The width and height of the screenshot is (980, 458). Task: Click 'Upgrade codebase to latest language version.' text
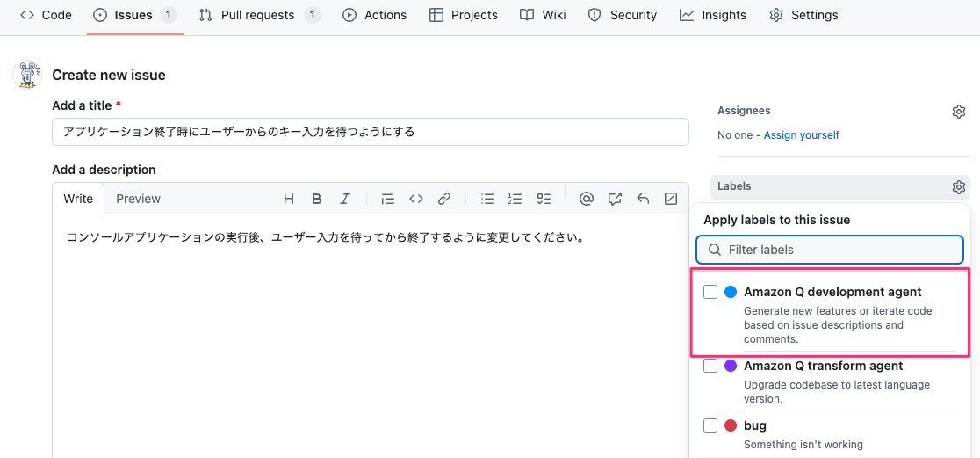(837, 392)
